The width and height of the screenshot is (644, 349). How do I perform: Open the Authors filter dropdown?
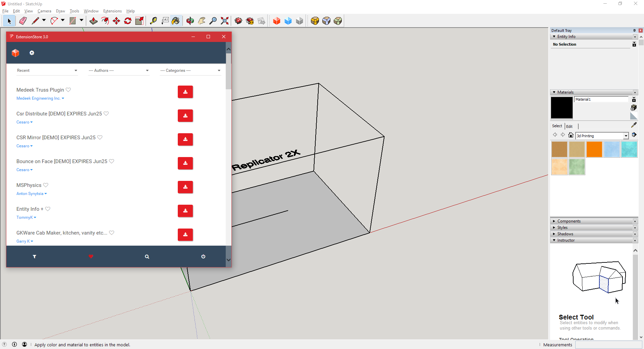click(119, 70)
